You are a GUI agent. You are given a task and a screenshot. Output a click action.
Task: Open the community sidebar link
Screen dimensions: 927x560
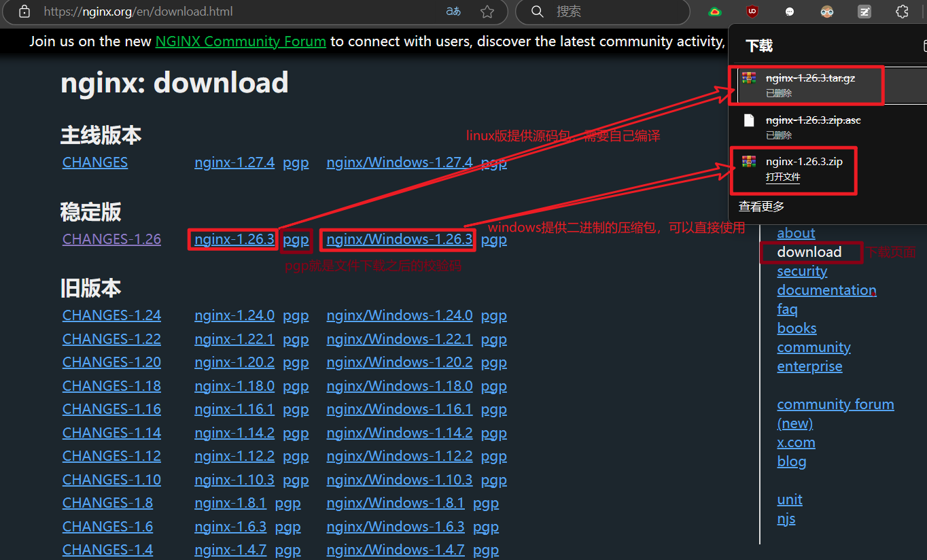pos(814,347)
